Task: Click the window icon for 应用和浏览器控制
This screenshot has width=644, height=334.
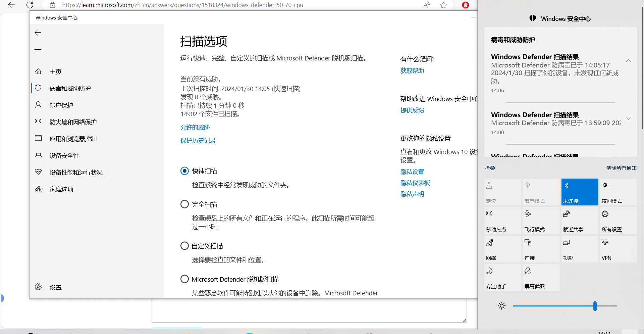Action: 38,138
